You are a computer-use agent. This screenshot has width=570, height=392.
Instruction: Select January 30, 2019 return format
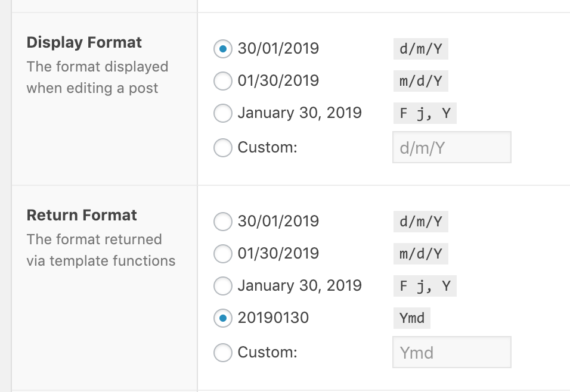tap(222, 286)
